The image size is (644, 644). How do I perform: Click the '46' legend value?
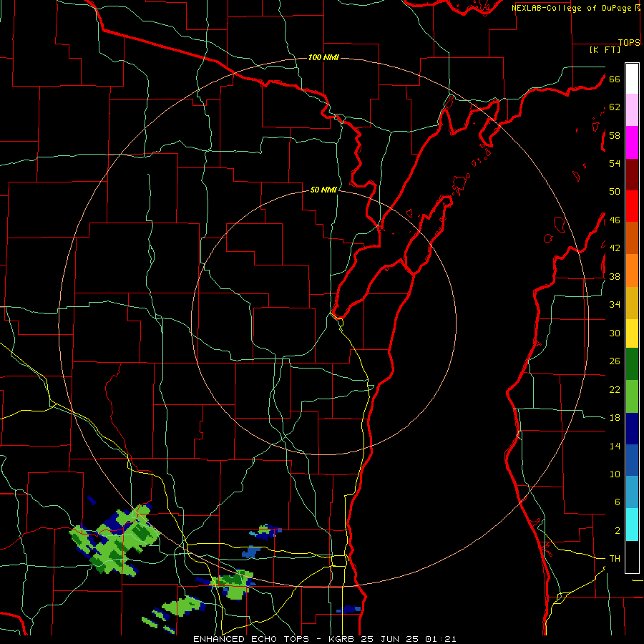(615, 220)
